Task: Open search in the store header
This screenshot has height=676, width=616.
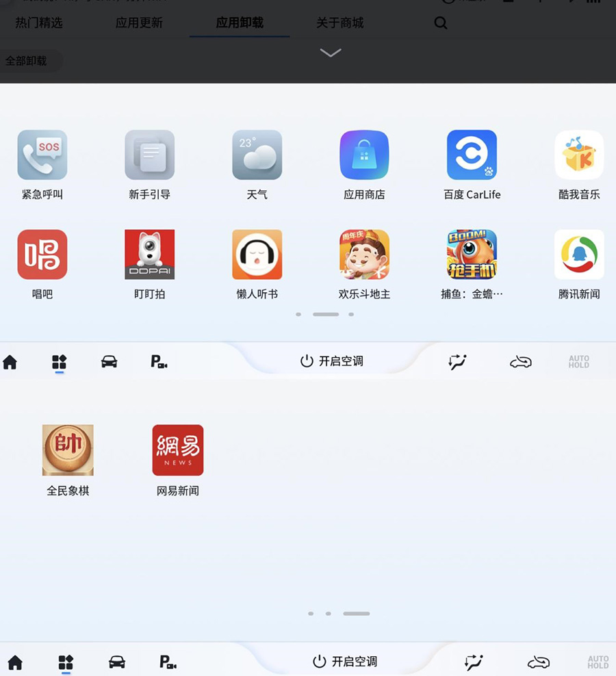Action: [440, 23]
